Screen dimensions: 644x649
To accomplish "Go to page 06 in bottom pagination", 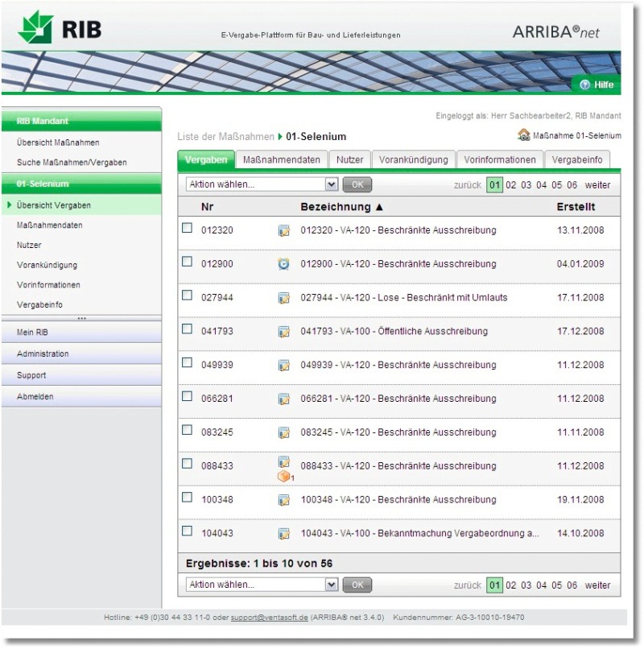I will [572, 585].
